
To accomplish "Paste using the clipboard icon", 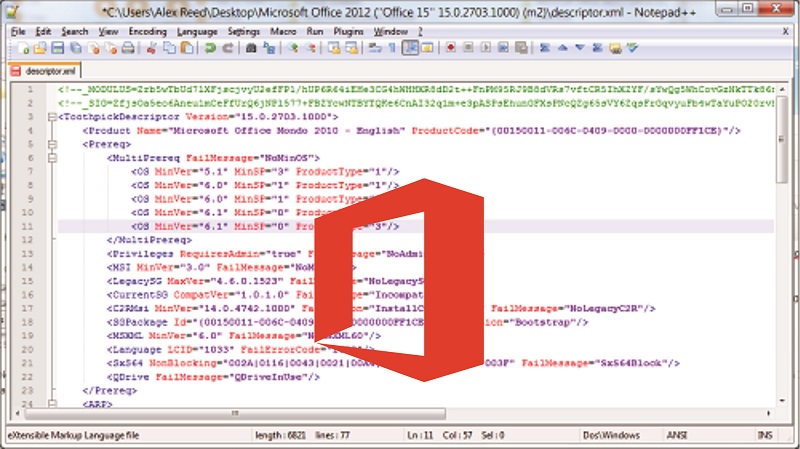I will [187, 48].
